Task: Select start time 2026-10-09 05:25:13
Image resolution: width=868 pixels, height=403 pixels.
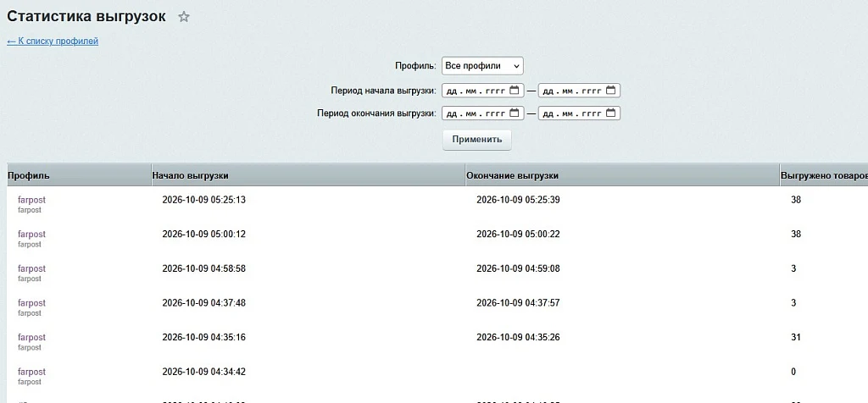Action: coord(203,200)
